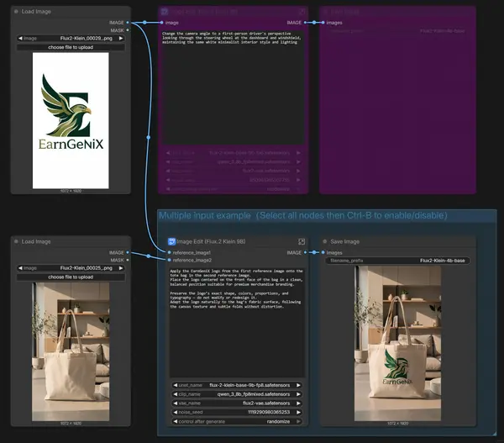Image resolution: width=504 pixels, height=443 pixels.
Task: Decrease noise_seed with its left arrow
Action: click(176, 412)
